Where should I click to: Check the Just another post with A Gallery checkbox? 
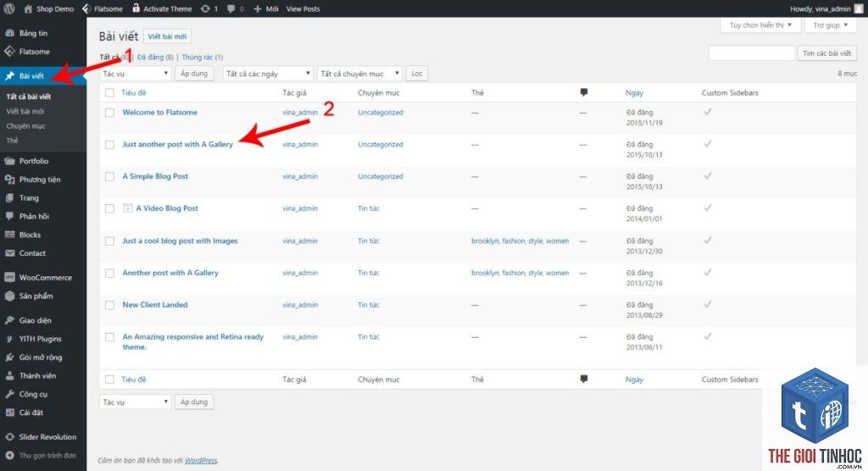[109, 145]
